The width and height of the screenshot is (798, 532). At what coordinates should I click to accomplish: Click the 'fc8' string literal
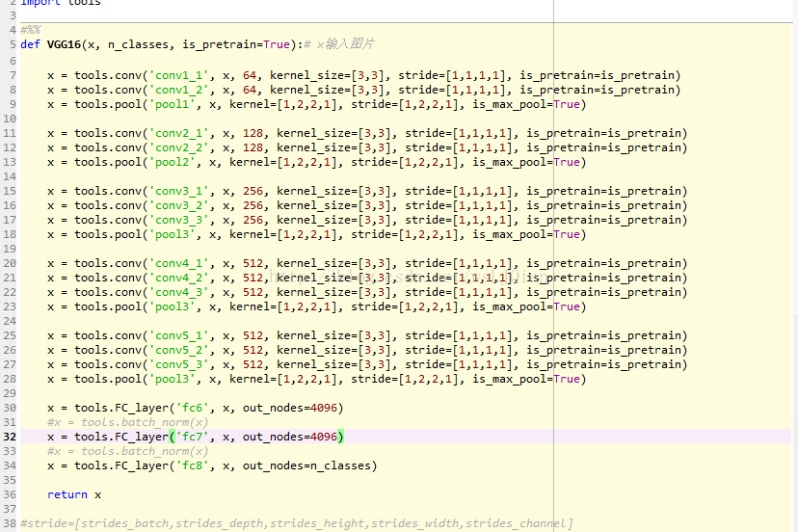tap(193, 465)
